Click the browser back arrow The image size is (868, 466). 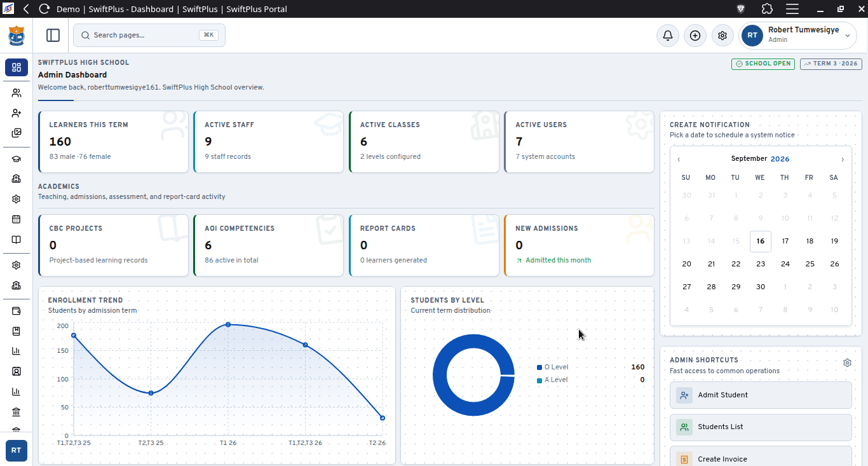(x=26, y=9)
